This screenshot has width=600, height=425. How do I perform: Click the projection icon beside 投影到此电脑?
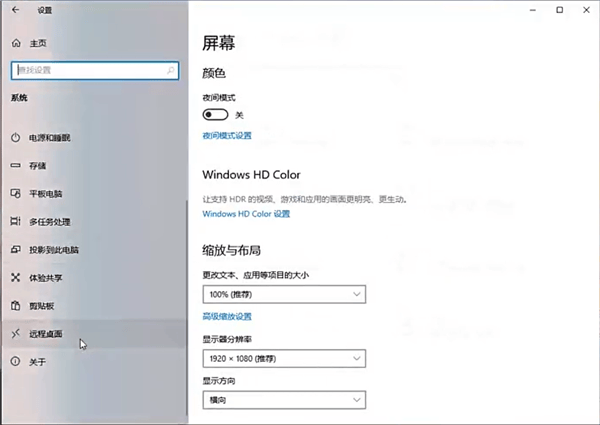pos(15,249)
